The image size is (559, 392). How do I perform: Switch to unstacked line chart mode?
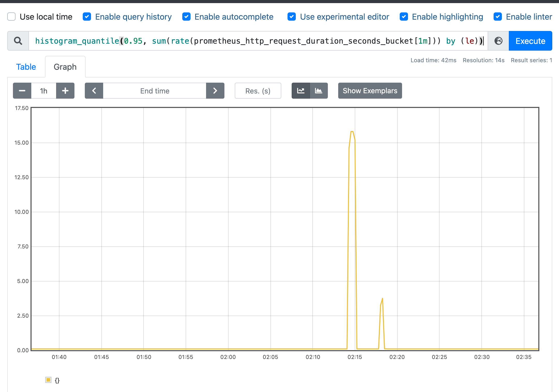(x=301, y=91)
